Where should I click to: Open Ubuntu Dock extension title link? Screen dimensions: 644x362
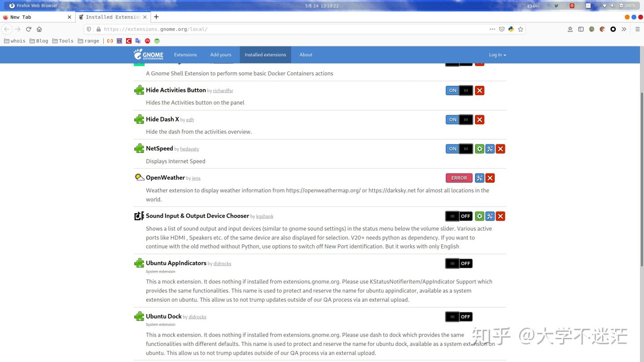click(x=164, y=316)
